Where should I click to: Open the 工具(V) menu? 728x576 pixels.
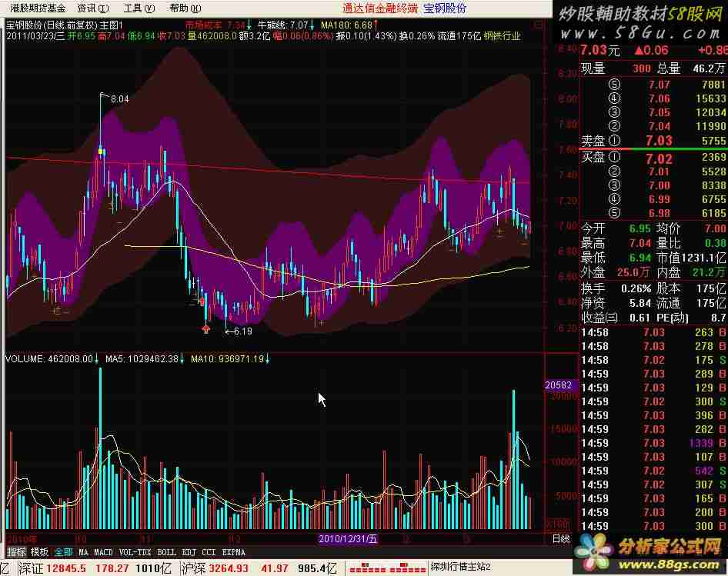139,8
